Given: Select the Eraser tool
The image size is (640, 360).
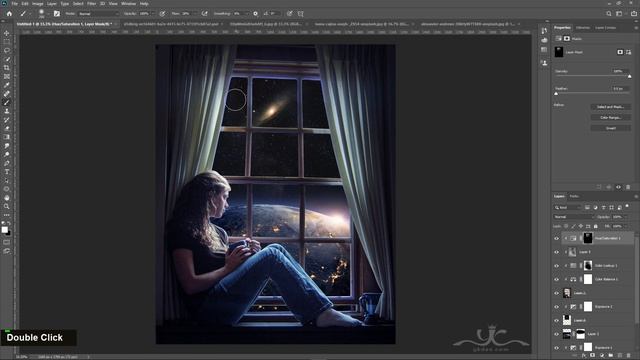Looking at the screenshot, I should (7, 128).
